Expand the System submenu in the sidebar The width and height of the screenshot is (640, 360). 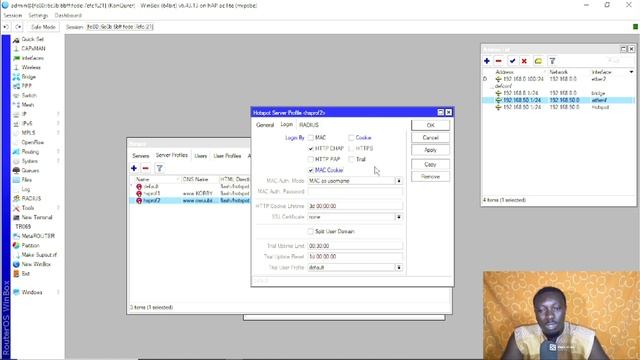[58, 161]
